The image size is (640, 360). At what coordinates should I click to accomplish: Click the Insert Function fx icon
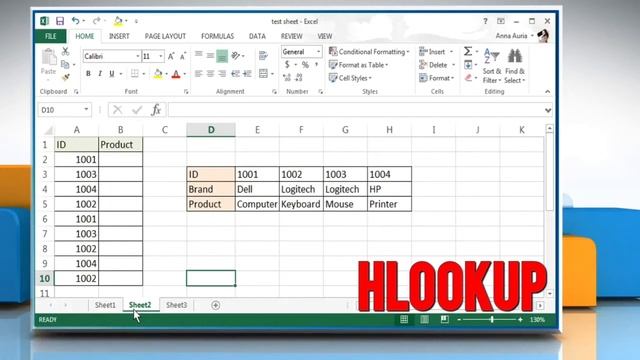tap(156, 110)
